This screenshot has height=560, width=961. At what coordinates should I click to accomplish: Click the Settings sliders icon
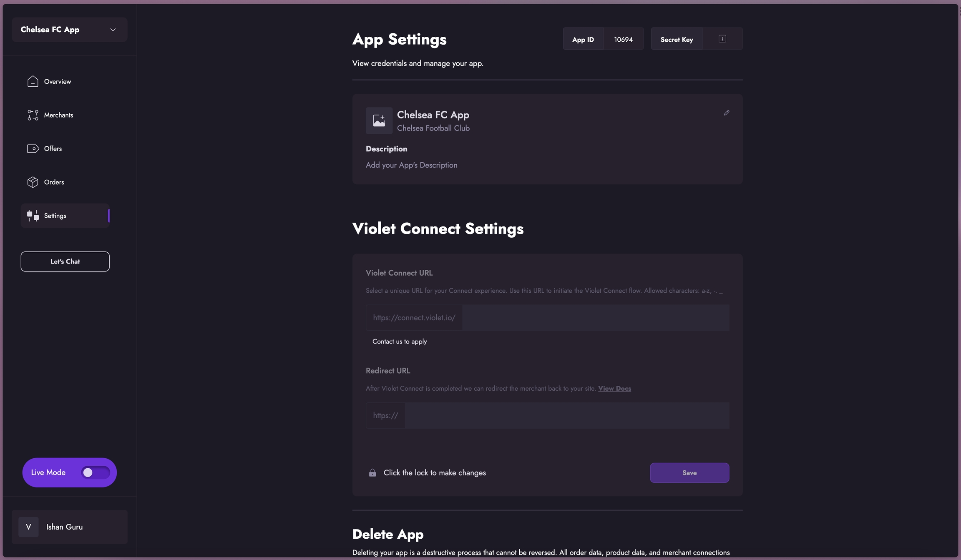[x=33, y=216]
